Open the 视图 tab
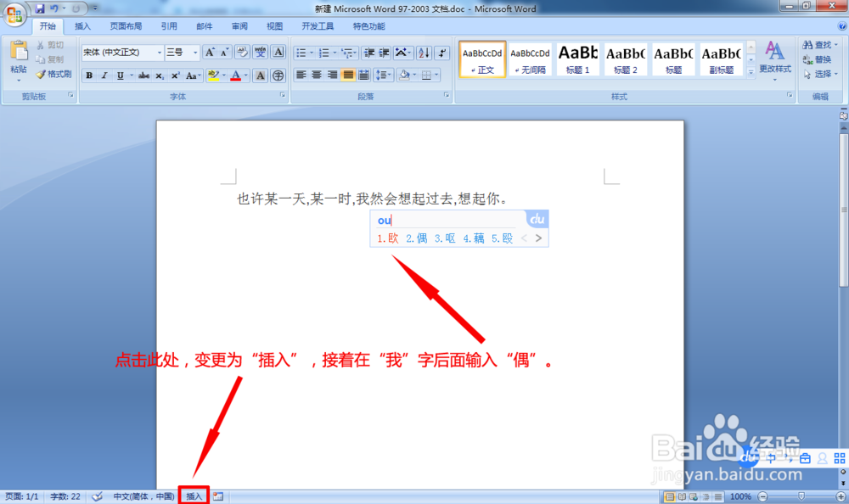Image resolution: width=849 pixels, height=504 pixels. point(274,26)
